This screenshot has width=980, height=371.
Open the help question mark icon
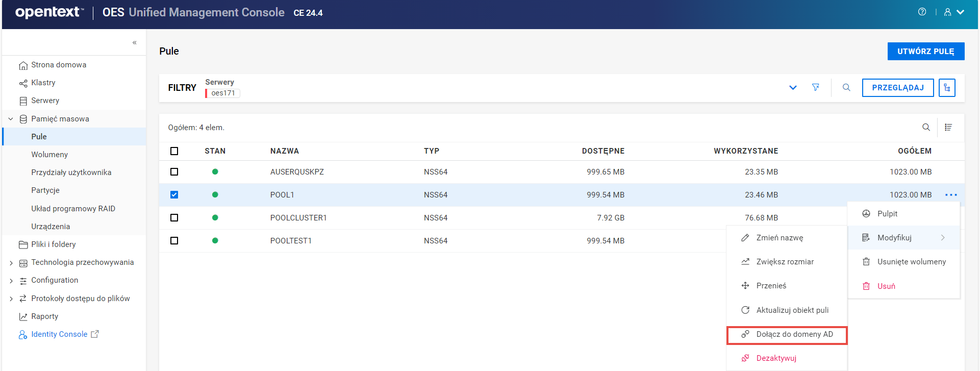922,12
